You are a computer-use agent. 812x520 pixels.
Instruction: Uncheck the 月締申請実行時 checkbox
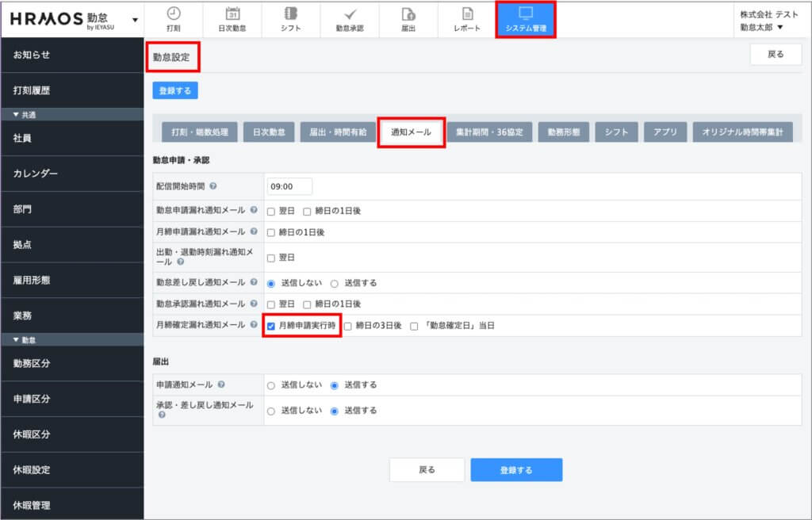click(x=271, y=326)
